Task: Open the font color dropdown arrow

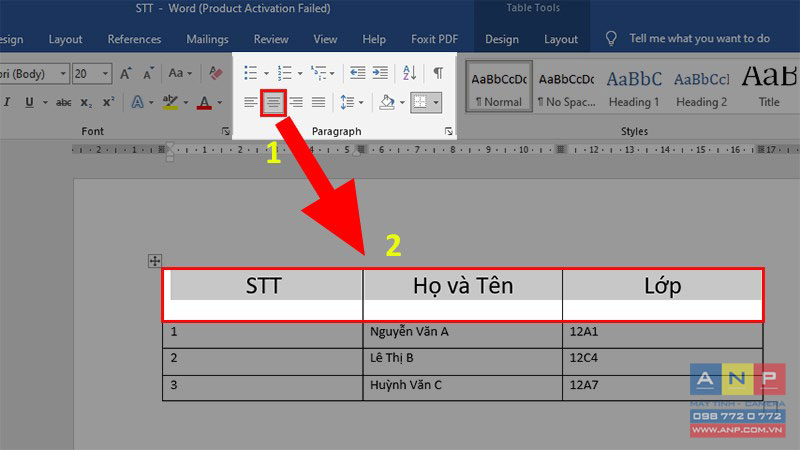Action: (219, 103)
